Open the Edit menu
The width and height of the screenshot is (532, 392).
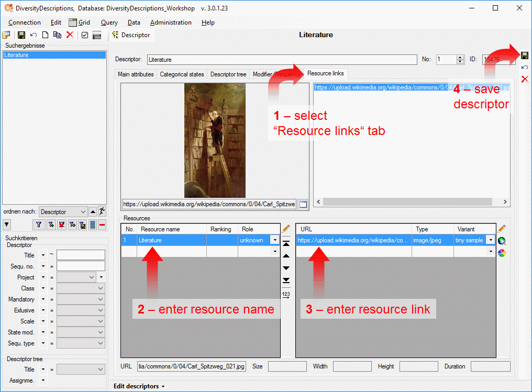[x=56, y=23]
